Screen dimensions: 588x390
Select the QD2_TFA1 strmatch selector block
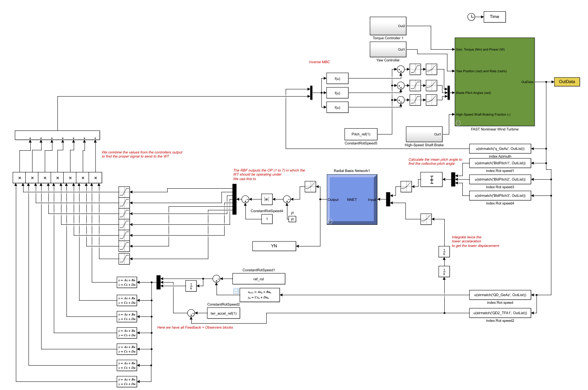tap(501, 313)
